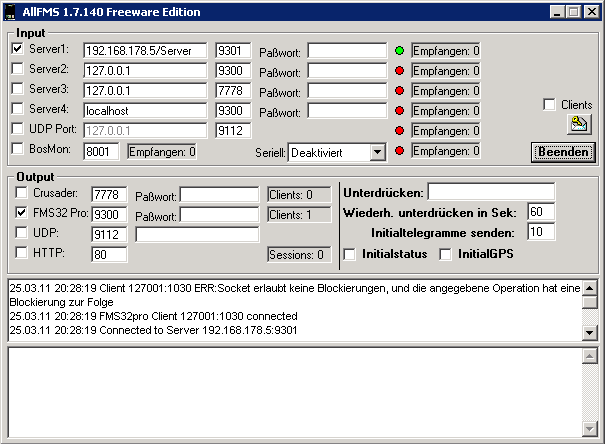Image resolution: width=606 pixels, height=445 pixels.
Task: Enable the BosMon input checkbox
Action: click(17, 149)
